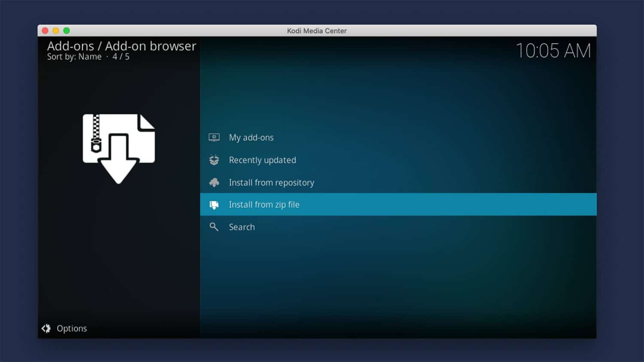
Task: Choose Install from zip file
Action: pyautogui.click(x=398, y=205)
